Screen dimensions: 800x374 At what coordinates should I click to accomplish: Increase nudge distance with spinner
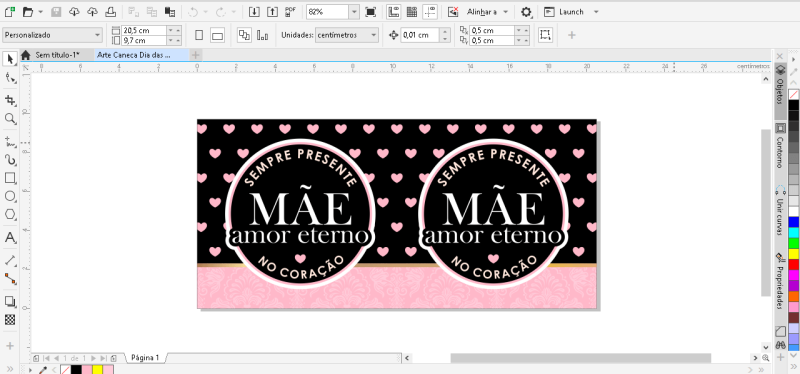[x=445, y=32]
